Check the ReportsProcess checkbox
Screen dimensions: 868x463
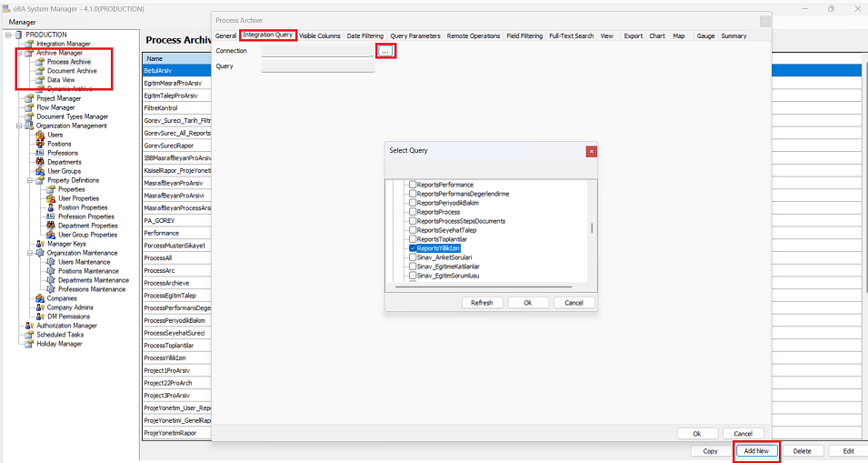click(413, 212)
